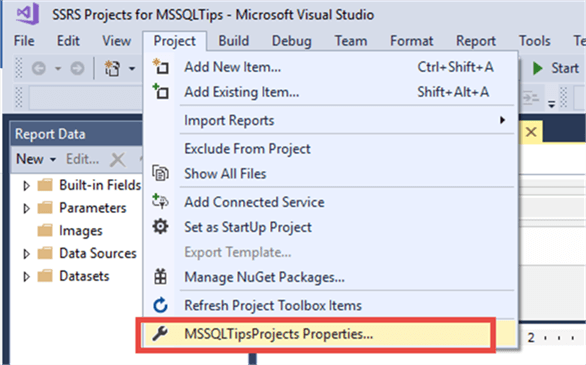Click the New Project toolbar icon
Viewport: 586px width, 365px height.
click(x=112, y=68)
